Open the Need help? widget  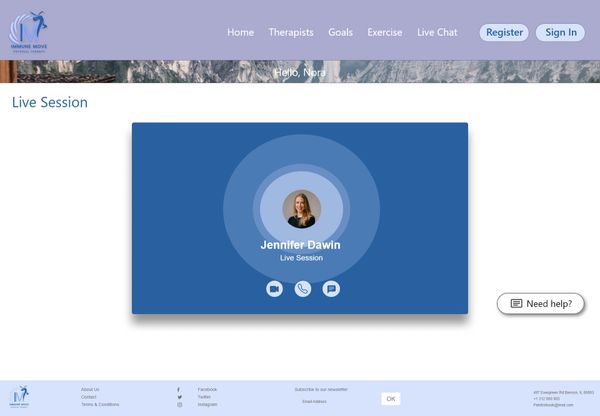pyautogui.click(x=540, y=303)
